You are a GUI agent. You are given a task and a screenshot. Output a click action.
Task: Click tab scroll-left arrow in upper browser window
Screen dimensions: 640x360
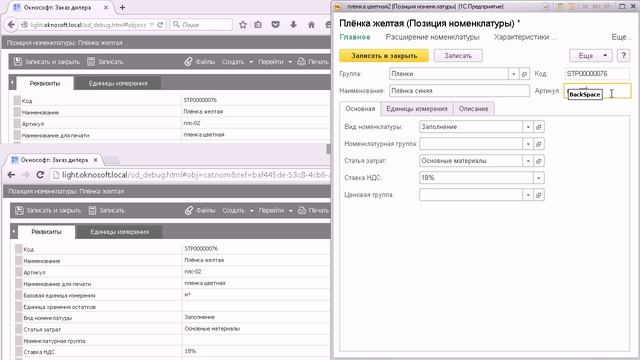(12, 83)
